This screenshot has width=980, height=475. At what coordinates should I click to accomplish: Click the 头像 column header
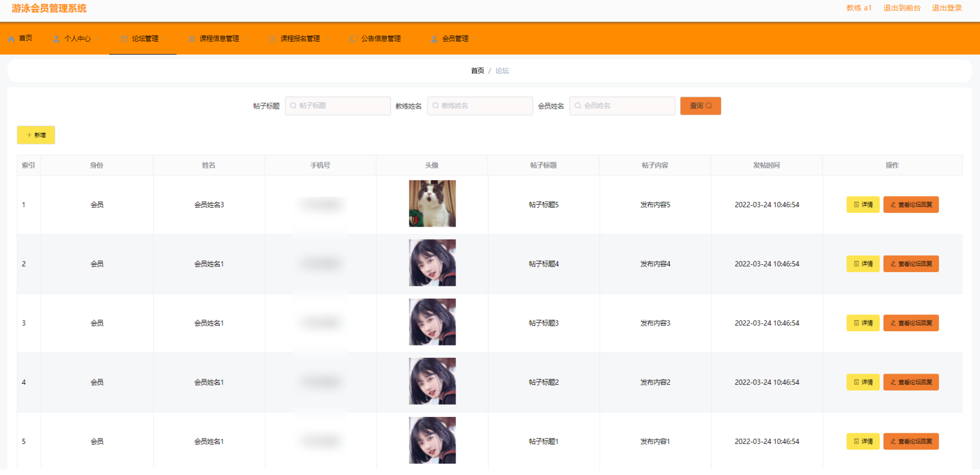click(x=432, y=166)
